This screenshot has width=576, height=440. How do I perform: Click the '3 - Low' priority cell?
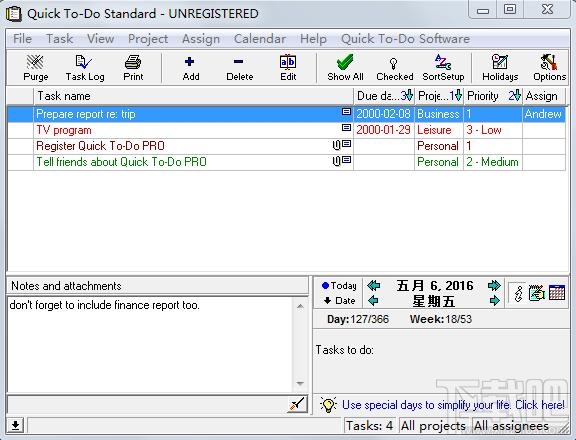[x=493, y=130]
